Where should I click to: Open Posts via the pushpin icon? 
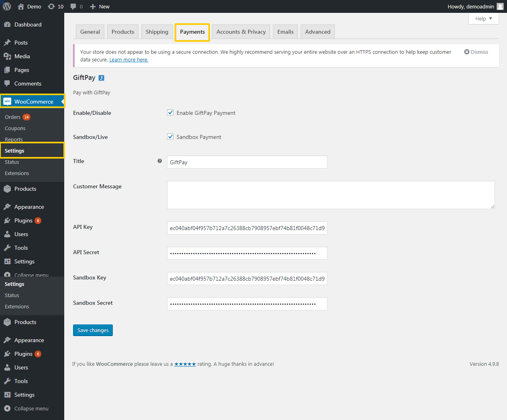tap(7, 43)
